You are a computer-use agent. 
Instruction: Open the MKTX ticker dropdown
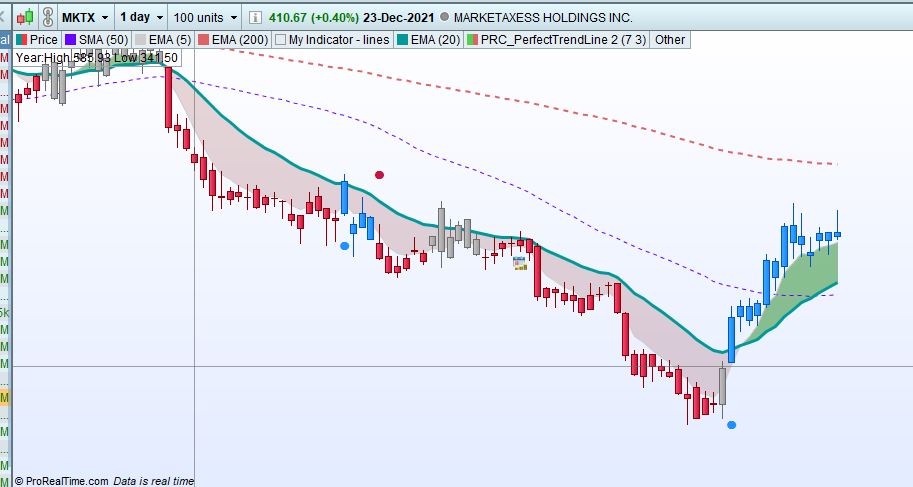coord(84,17)
